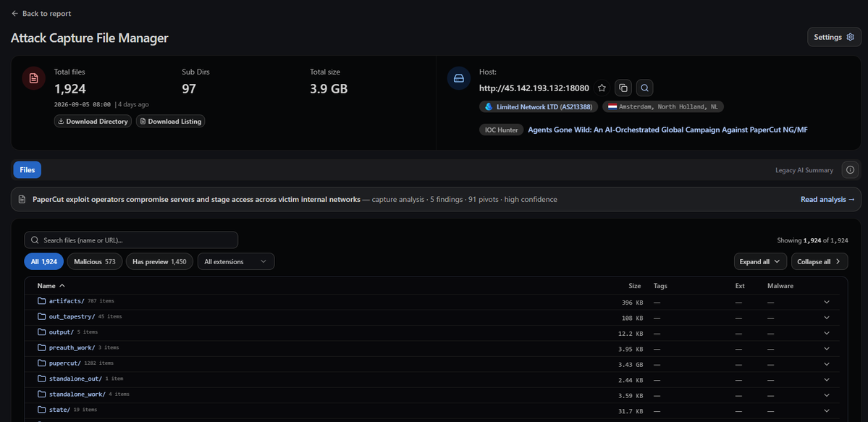Image resolution: width=868 pixels, height=422 pixels.
Task: Click the artifacts folder icon
Action: (41, 300)
